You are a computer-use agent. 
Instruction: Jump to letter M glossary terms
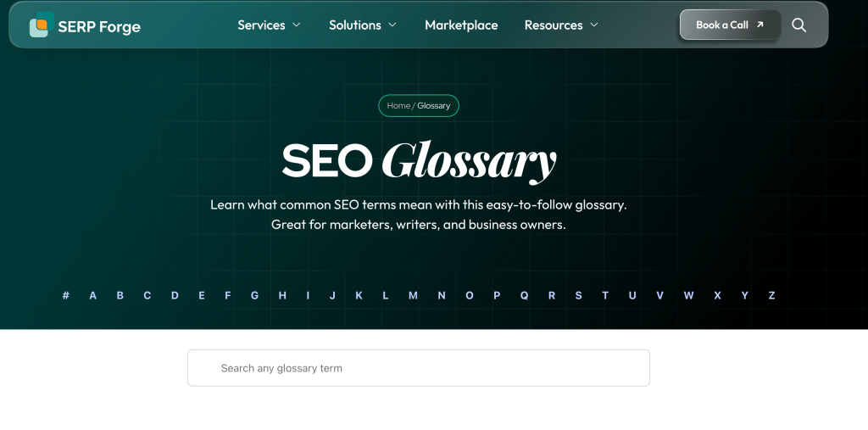click(413, 295)
